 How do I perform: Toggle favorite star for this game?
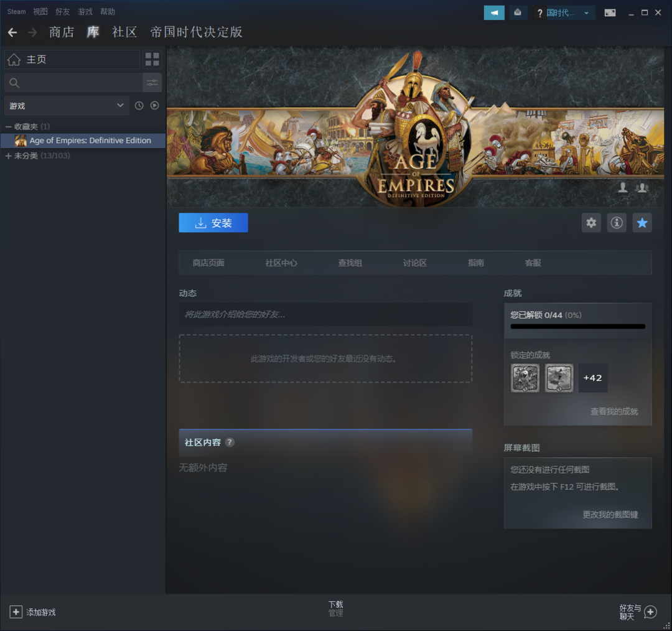click(642, 223)
